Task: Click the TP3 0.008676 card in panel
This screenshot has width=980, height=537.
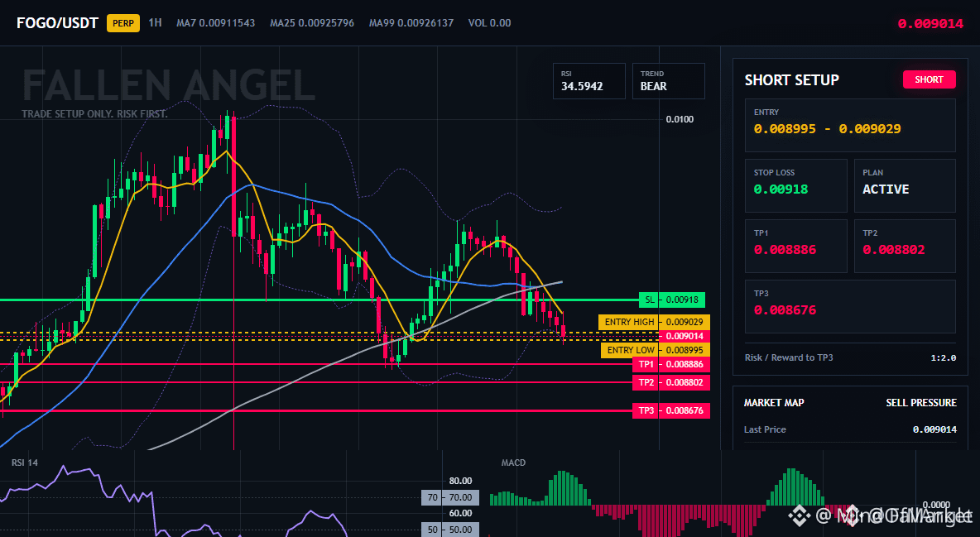Action: click(x=850, y=306)
